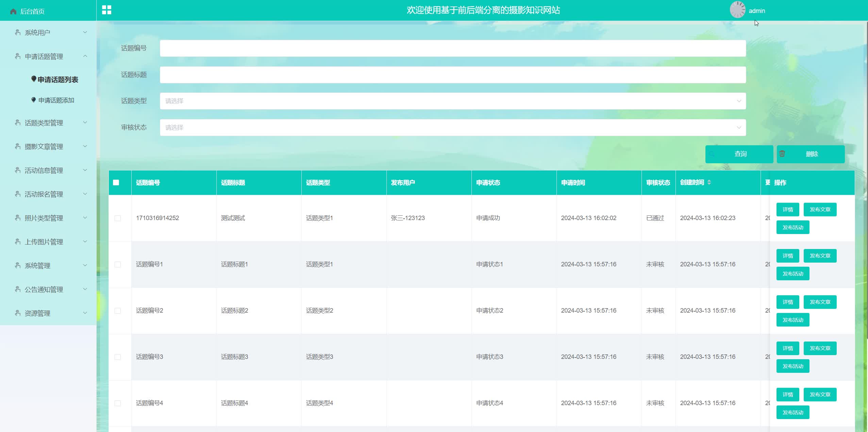Viewport: 868px width, 432px height.
Task: Check the row for 话题编号2
Action: [118, 311]
